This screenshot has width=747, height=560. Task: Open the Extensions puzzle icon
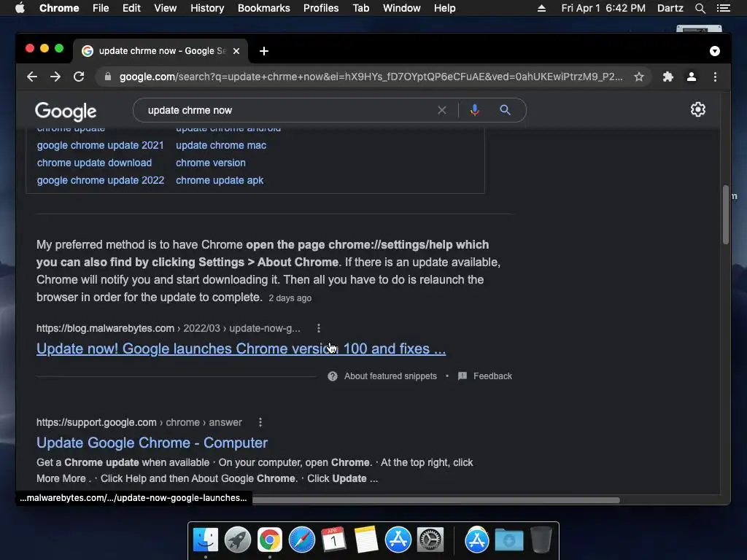(668, 77)
